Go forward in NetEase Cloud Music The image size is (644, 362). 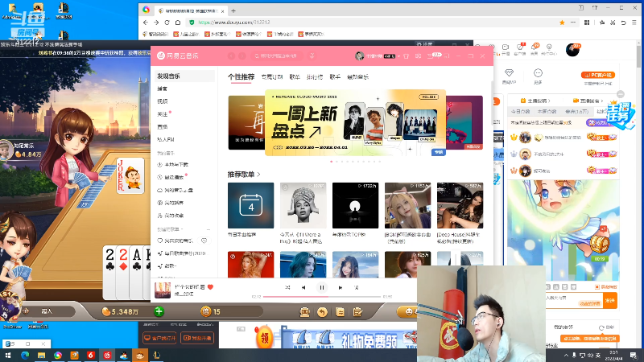pyautogui.click(x=242, y=56)
